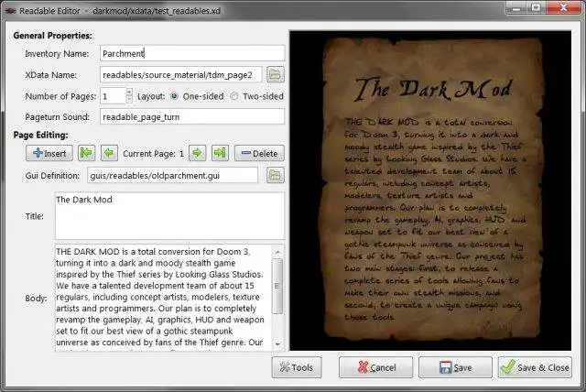Click inside the Title text box
The height and width of the screenshot is (392, 586).
169,216
